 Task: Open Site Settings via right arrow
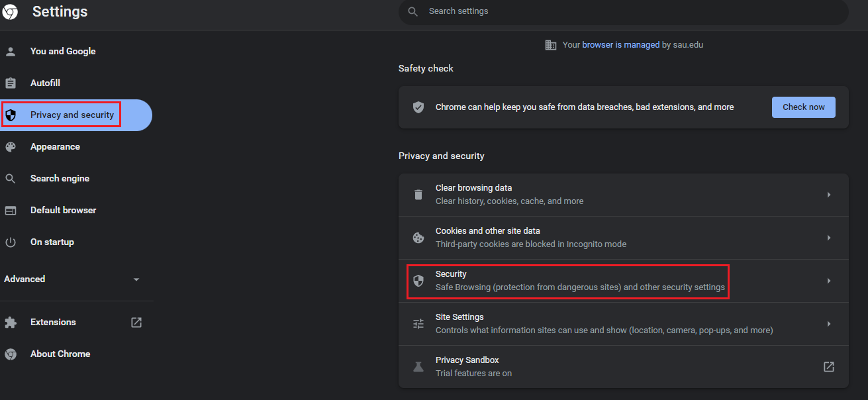(829, 324)
